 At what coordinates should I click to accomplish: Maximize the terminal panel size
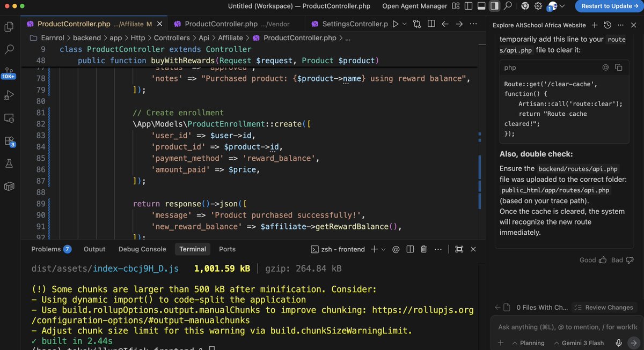459,249
